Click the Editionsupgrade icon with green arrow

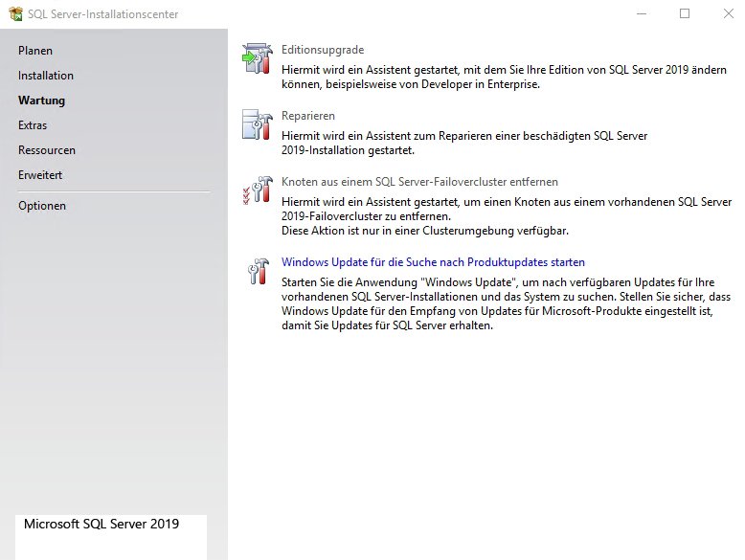point(257,59)
